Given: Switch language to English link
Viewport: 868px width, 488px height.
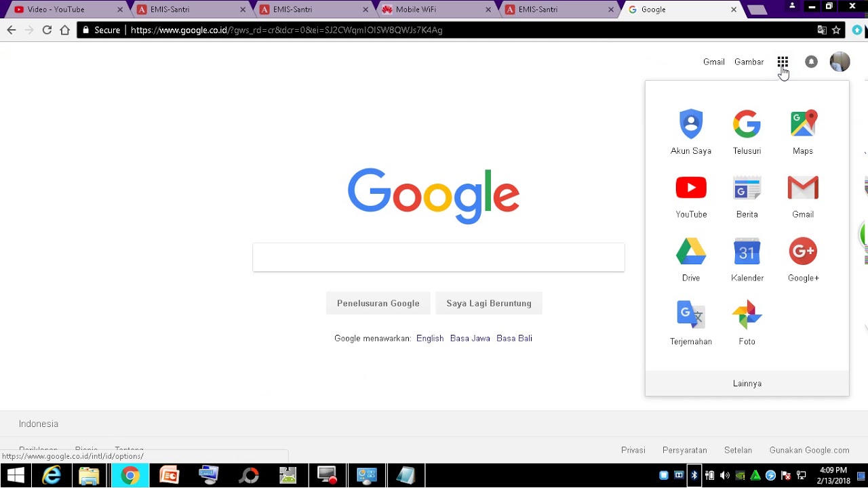Looking at the screenshot, I should [430, 338].
